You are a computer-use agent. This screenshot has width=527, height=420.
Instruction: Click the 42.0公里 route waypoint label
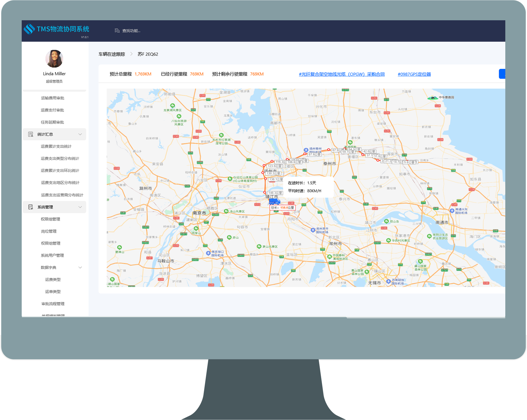tap(369, 151)
